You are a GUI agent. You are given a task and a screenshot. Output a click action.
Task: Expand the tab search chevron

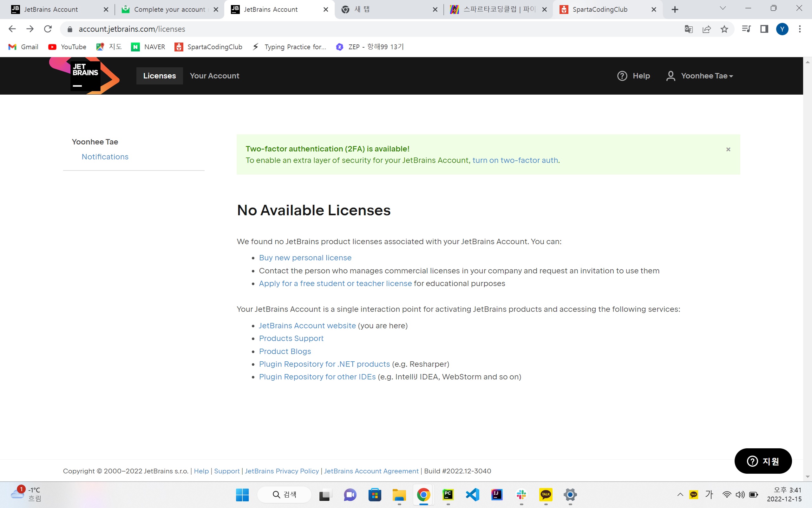point(723,8)
